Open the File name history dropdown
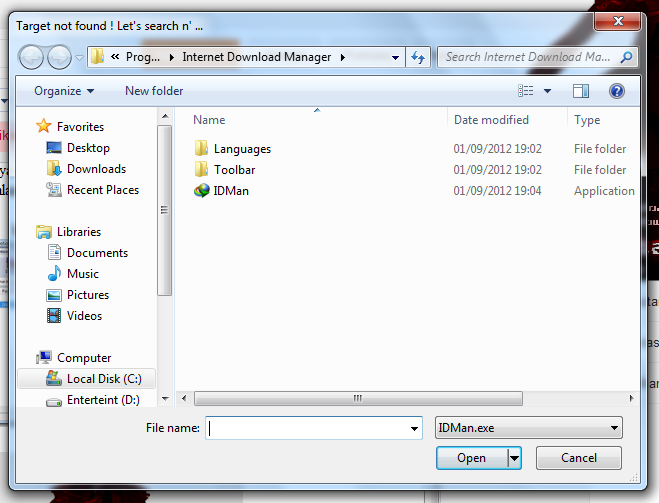 414,428
